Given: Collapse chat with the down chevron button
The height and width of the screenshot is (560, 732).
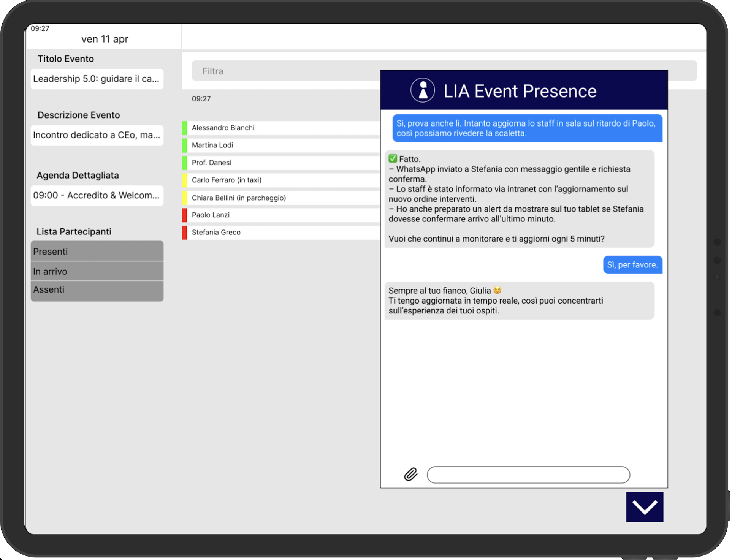Looking at the screenshot, I should point(645,507).
